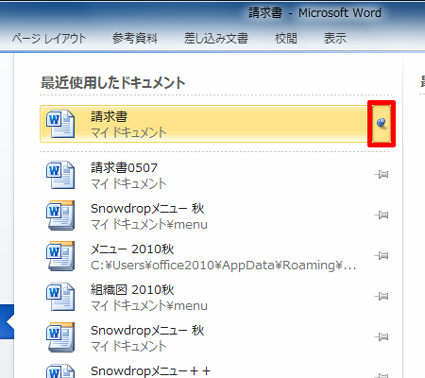Click the document icon of 組織図 2010秋

(60, 297)
